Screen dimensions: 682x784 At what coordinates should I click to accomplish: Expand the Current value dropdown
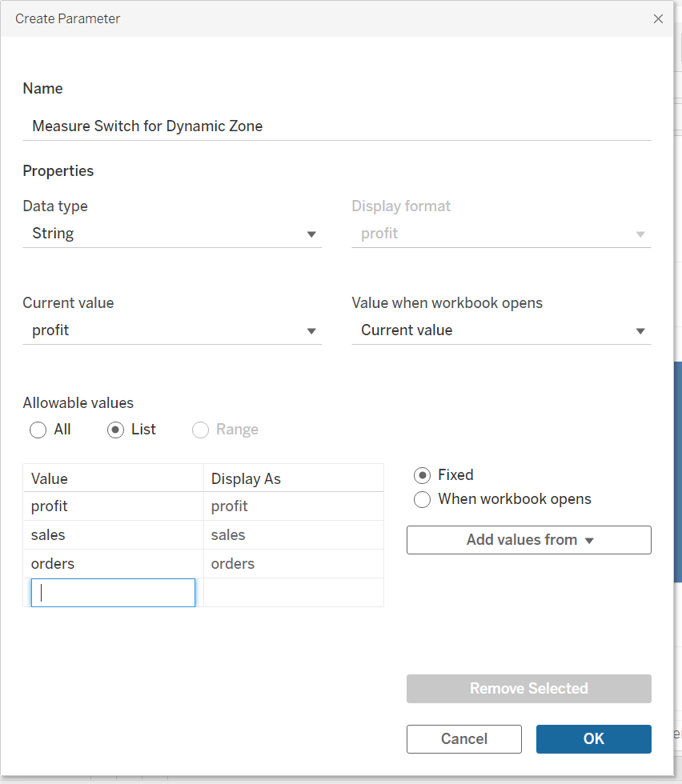click(x=172, y=330)
